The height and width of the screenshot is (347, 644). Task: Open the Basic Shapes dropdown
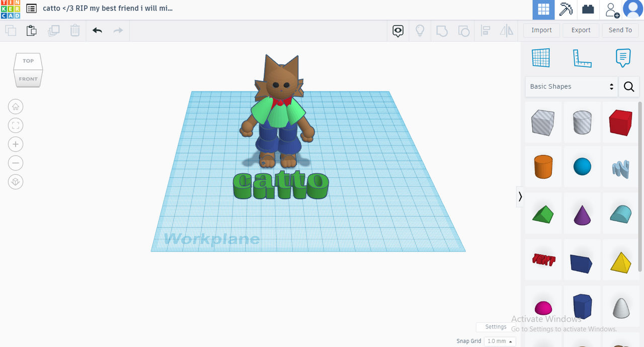tap(571, 87)
